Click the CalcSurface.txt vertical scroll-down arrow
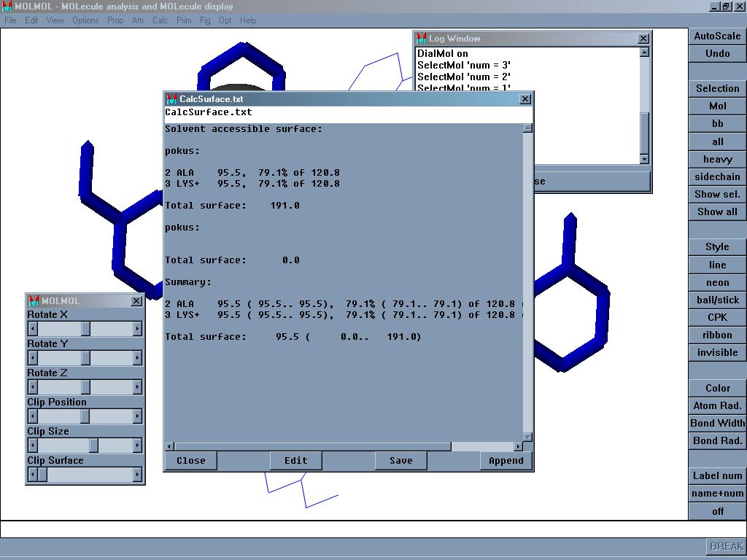The width and height of the screenshot is (747, 560). pos(527,437)
